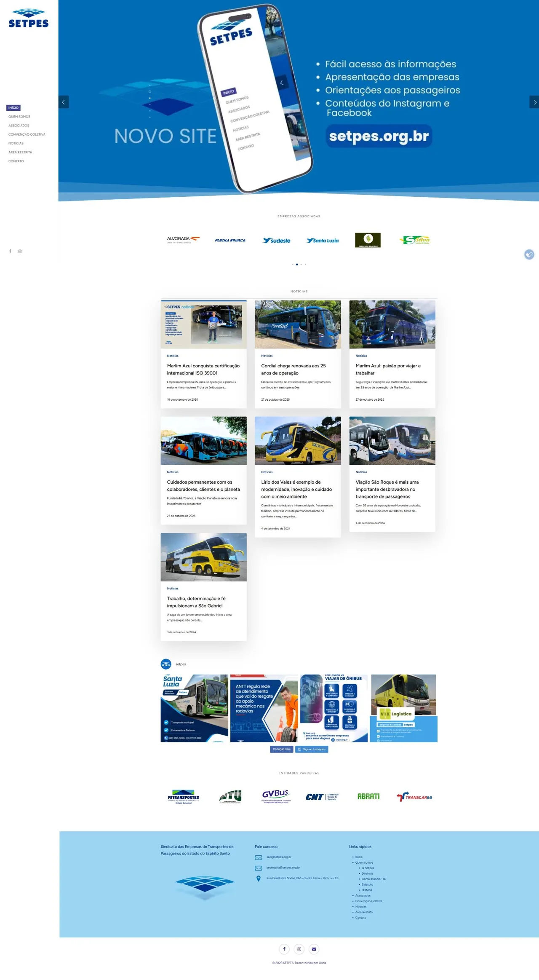This screenshot has width=539, height=980.
Task: Advance to the next hero banner slide
Action: [x=534, y=102]
